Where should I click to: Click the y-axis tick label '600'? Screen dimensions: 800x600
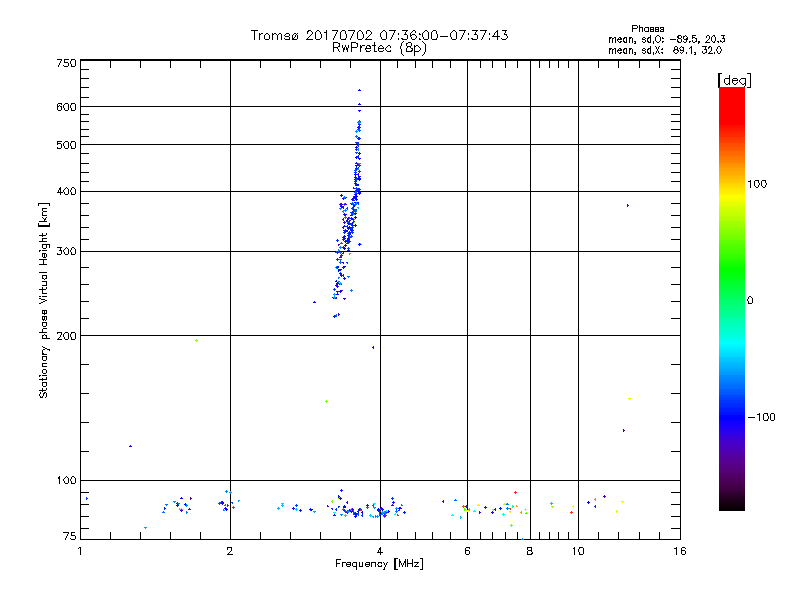coord(66,107)
